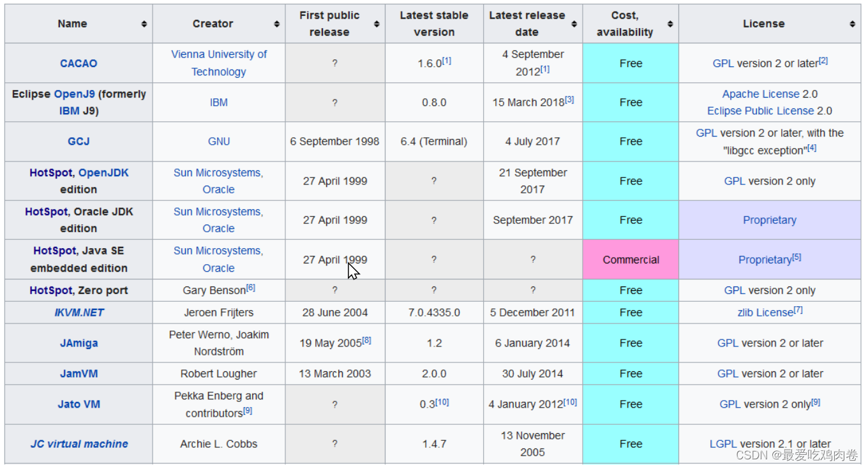Click the "1.4.7" version cell
This screenshot has height=467, width=868.
click(x=434, y=444)
